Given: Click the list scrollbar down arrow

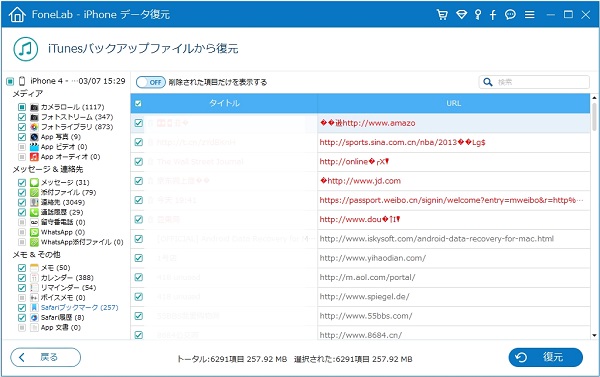Looking at the screenshot, I should click(x=594, y=335).
